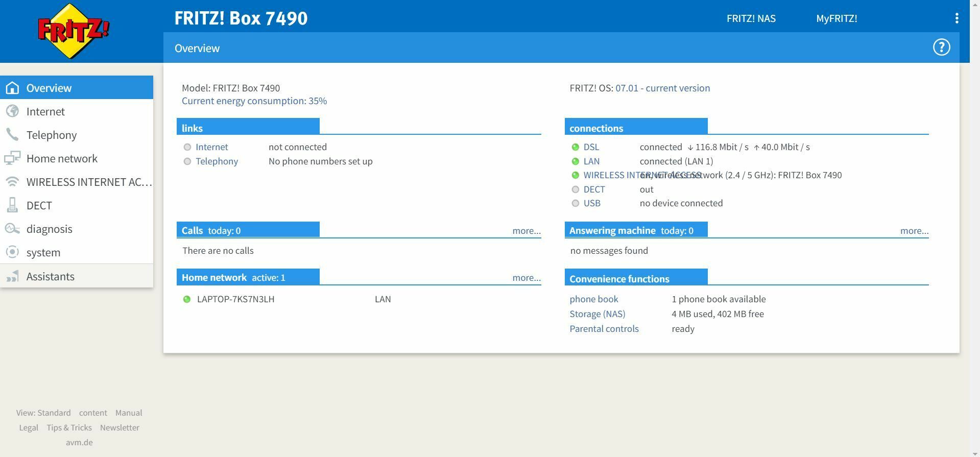
Task: Open the 07.01 - current version link
Action: pyautogui.click(x=662, y=88)
